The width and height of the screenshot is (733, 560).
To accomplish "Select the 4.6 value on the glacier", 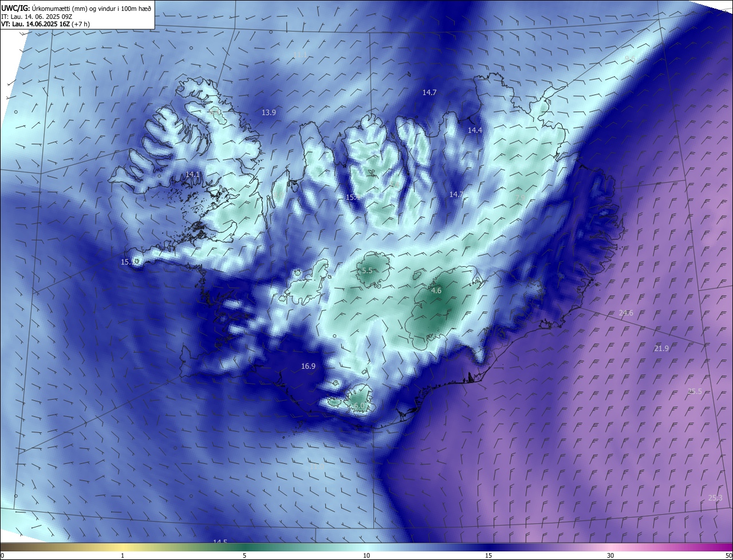I will (436, 291).
